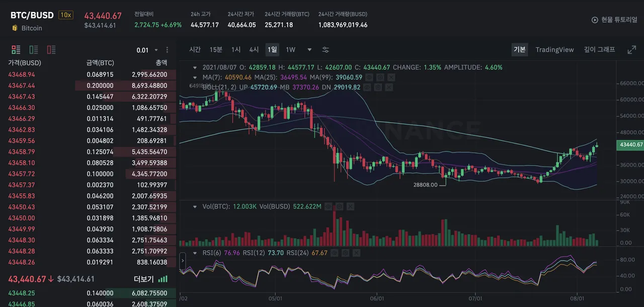
Task: Select buy order at price 43448.25
Action: (x=88, y=293)
